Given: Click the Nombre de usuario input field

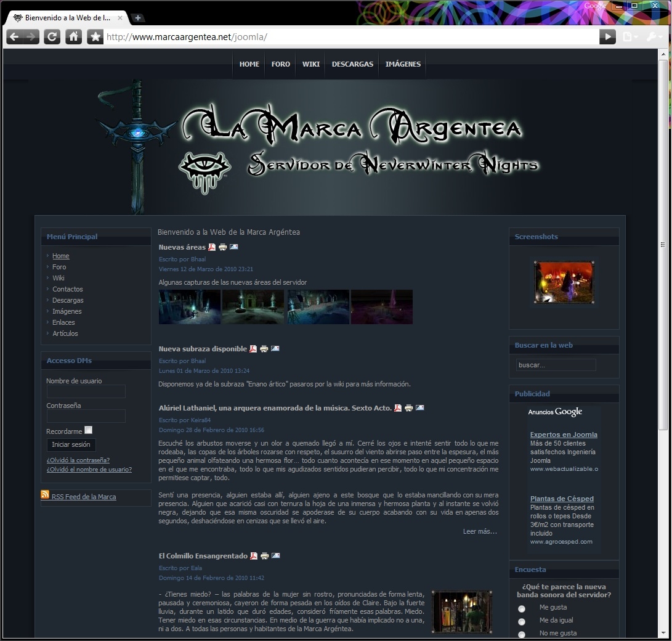Looking at the screenshot, I should [x=86, y=391].
